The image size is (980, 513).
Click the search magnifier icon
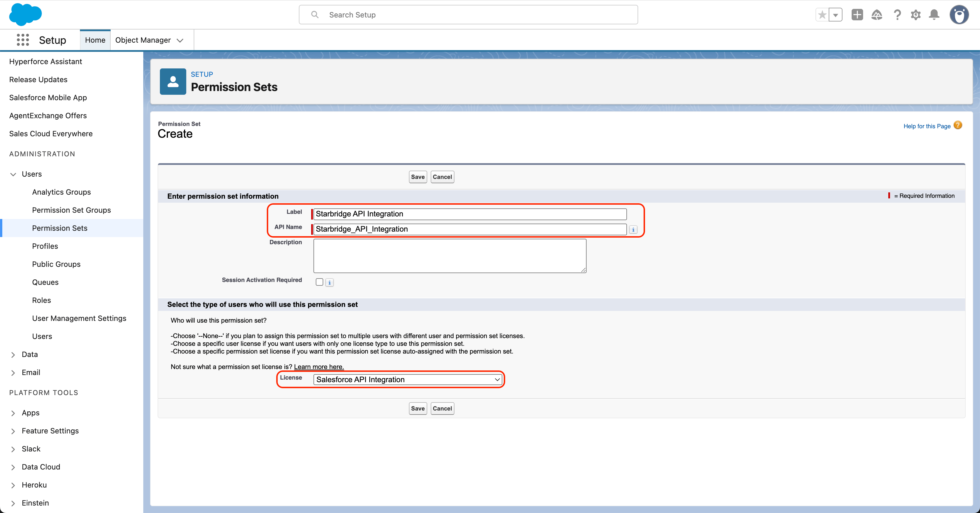click(x=315, y=14)
